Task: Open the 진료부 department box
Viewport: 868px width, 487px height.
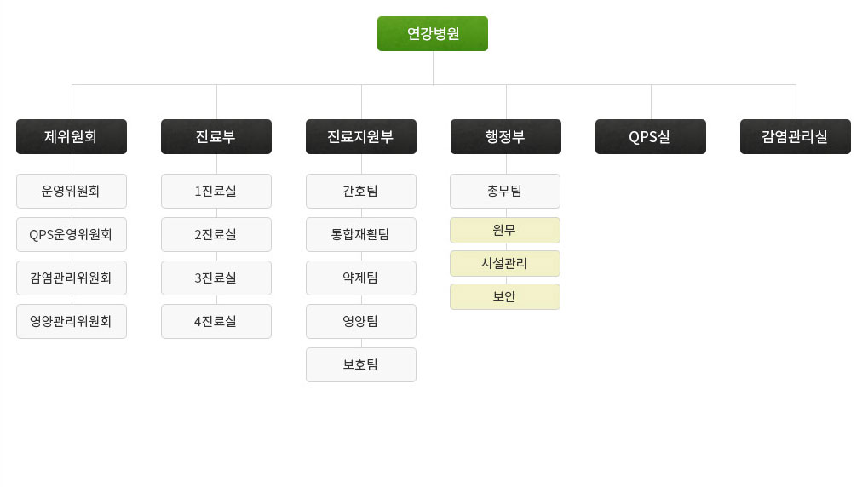Action: pyautogui.click(x=216, y=137)
